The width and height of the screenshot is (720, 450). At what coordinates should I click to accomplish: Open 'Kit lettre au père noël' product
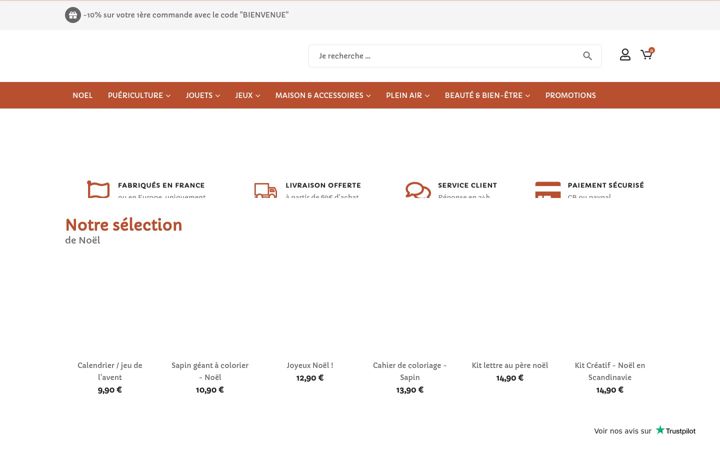coord(510,366)
